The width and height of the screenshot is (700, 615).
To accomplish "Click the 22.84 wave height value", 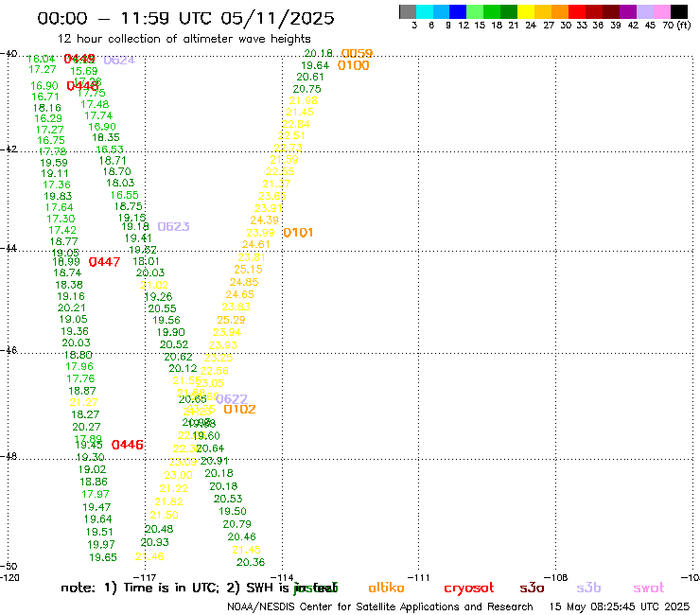I will 295,124.
